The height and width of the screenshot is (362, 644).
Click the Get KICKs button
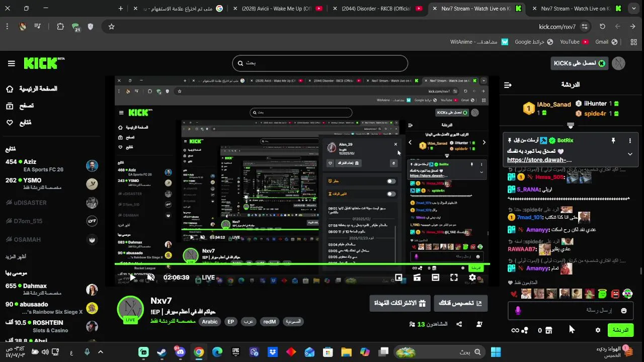[580, 63]
